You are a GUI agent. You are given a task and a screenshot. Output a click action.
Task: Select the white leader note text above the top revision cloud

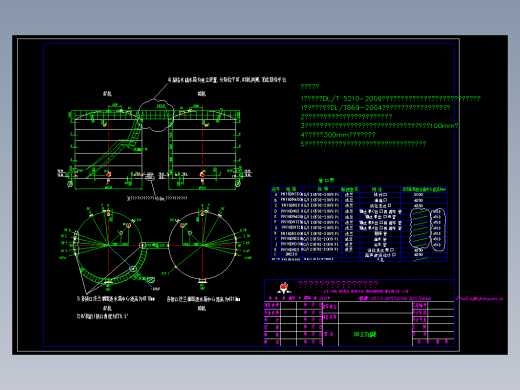[227, 80]
